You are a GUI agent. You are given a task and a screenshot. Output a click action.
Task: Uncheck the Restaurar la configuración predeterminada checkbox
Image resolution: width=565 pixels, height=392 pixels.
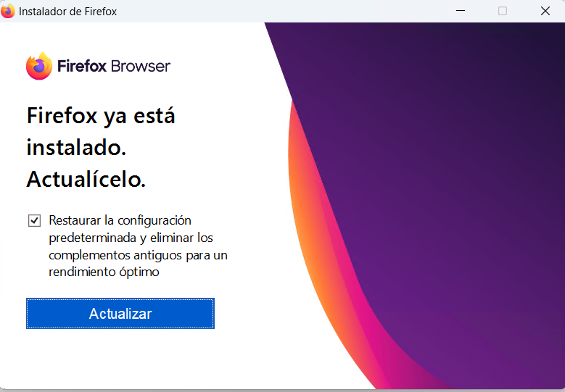pyautogui.click(x=34, y=221)
